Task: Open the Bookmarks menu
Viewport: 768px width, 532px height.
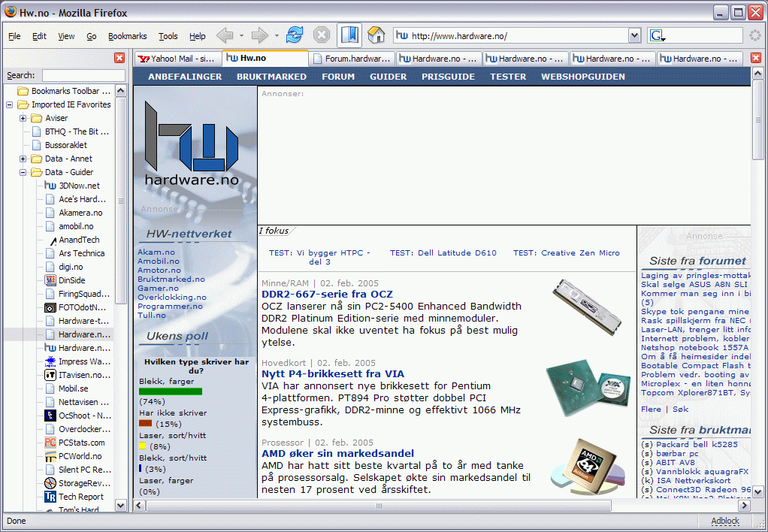Action: click(127, 36)
